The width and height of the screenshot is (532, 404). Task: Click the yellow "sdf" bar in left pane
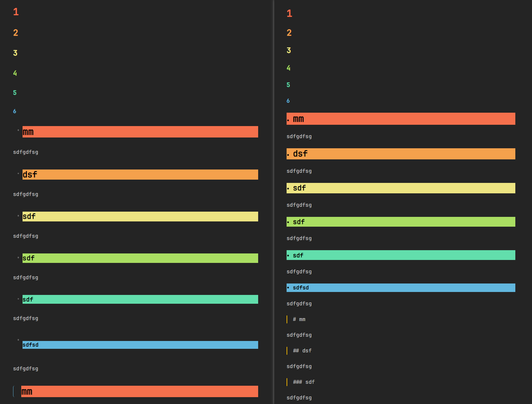[x=140, y=216]
